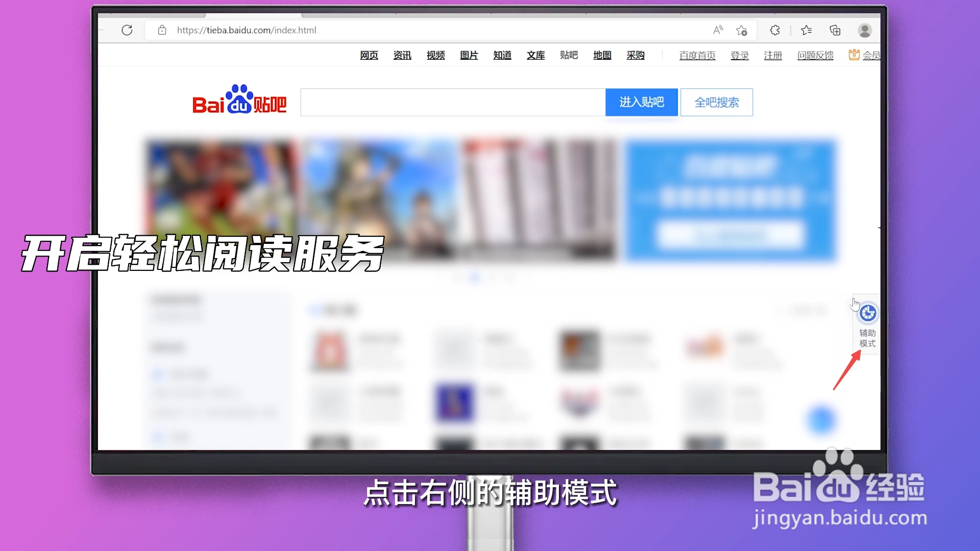Click the 进入贴吧 button
Screen dimensions: 980x551
coord(642,102)
